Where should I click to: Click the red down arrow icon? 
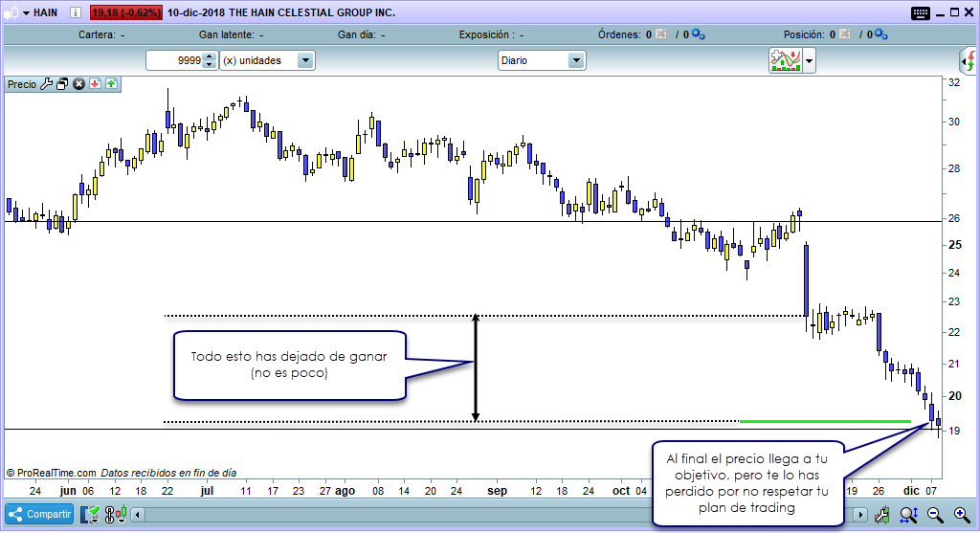pyautogui.click(x=95, y=84)
